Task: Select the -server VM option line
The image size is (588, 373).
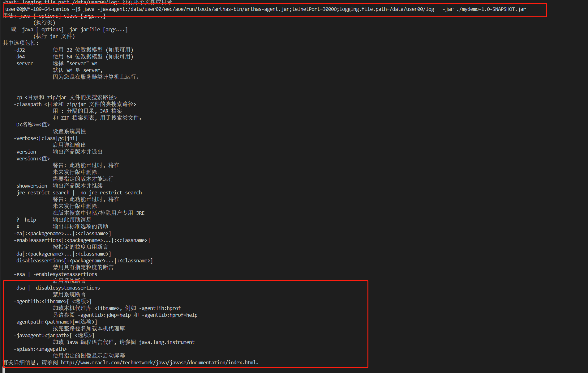Action: click(x=24, y=63)
